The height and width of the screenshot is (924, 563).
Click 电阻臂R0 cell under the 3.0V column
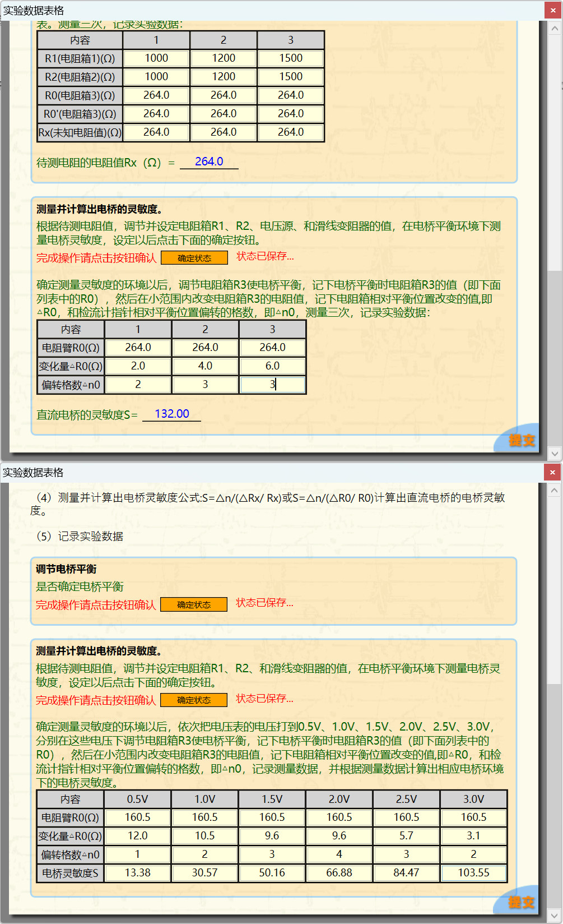473,817
